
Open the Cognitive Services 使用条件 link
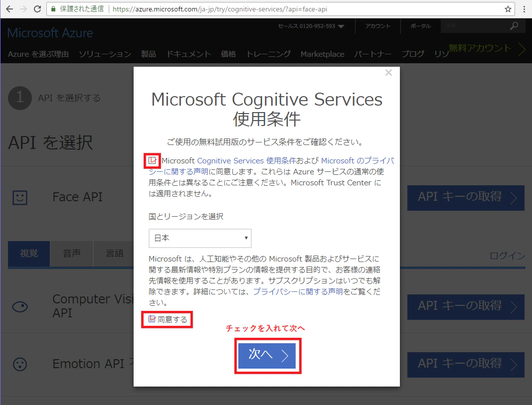tap(247, 160)
